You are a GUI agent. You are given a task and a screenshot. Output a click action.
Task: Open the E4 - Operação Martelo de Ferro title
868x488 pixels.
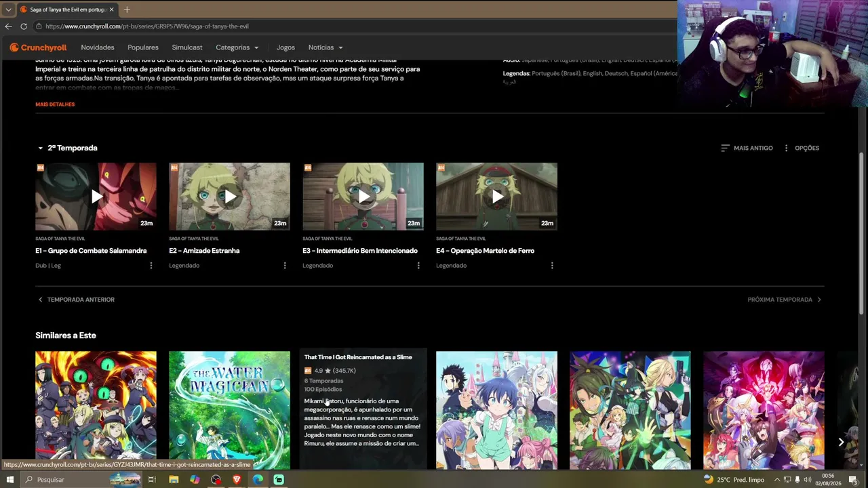coord(486,251)
